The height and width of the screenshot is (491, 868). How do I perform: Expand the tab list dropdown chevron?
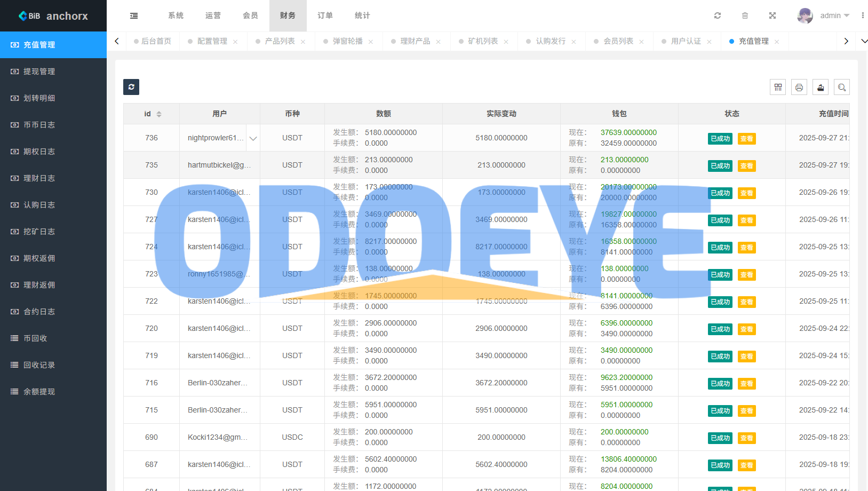click(864, 41)
